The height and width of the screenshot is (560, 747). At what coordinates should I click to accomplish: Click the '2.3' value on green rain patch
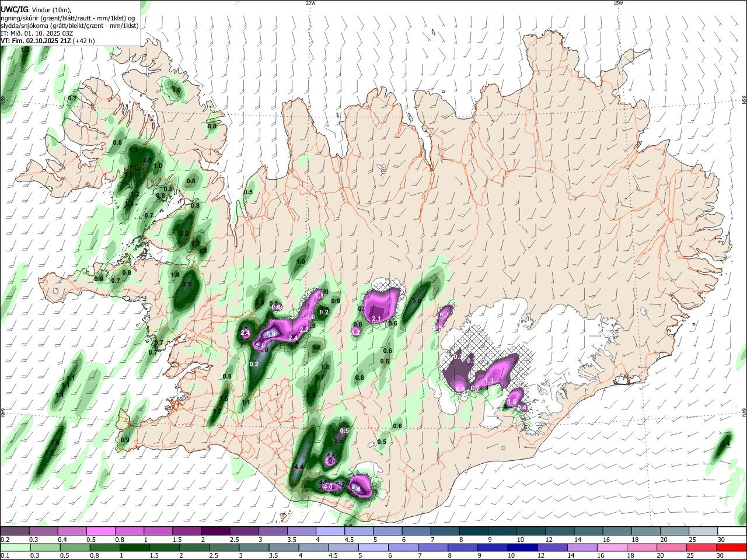click(187, 284)
